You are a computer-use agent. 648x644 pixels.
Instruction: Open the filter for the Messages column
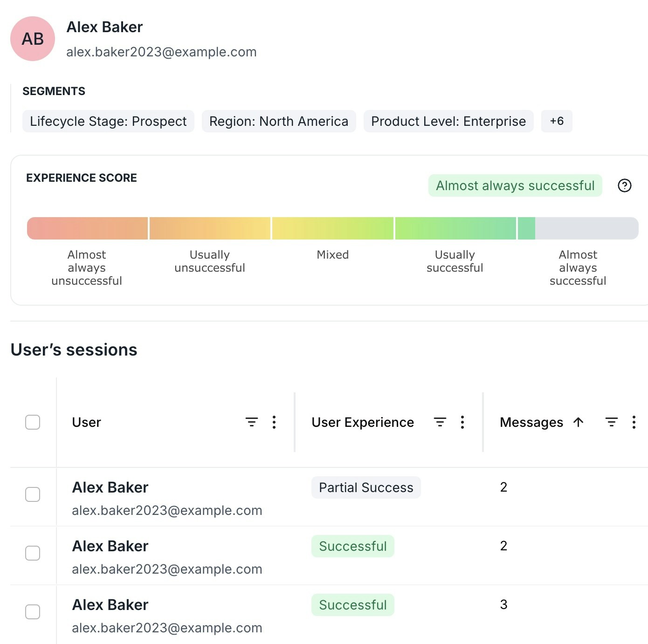[611, 422]
